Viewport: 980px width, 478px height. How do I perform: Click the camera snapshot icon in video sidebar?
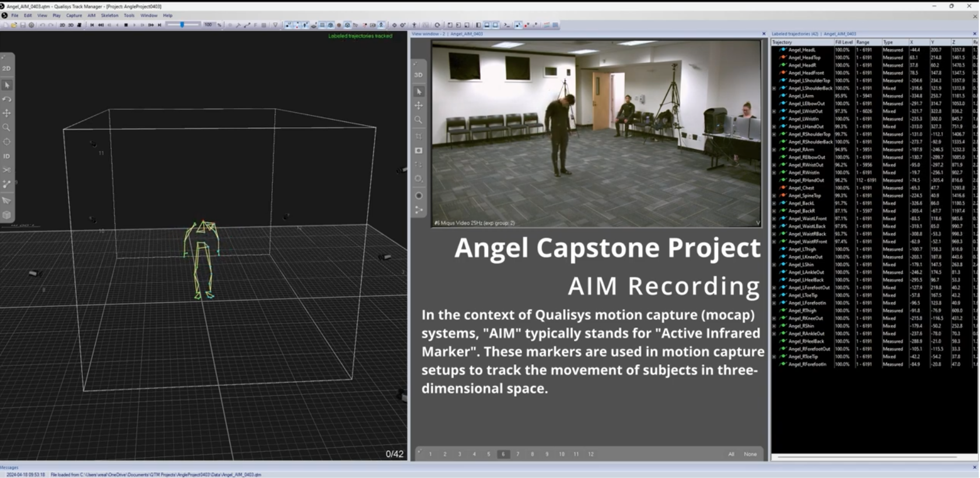418,151
